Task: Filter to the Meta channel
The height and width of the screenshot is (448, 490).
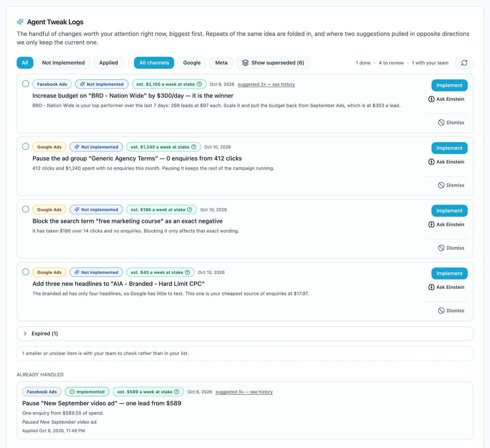Action: (221, 63)
